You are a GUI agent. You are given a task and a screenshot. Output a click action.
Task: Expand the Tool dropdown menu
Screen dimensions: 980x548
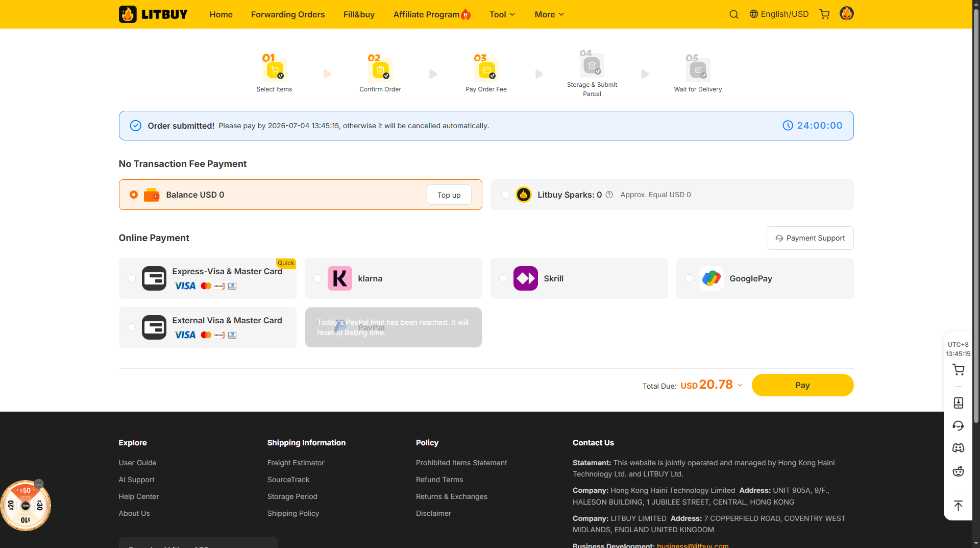tap(502, 14)
